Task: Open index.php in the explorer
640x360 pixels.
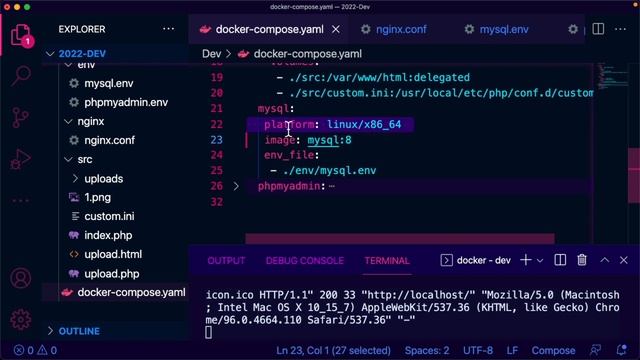Action: [x=108, y=235]
